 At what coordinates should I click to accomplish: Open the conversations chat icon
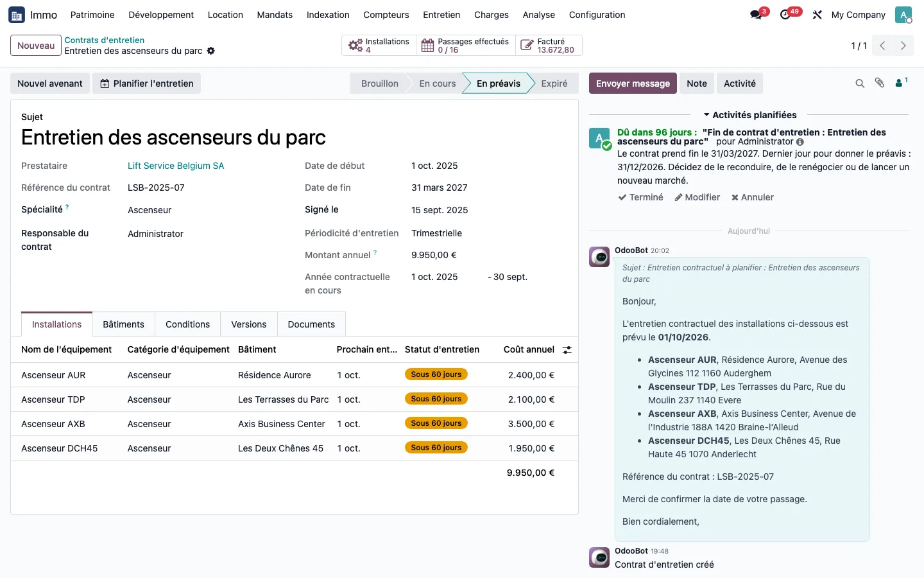click(756, 15)
